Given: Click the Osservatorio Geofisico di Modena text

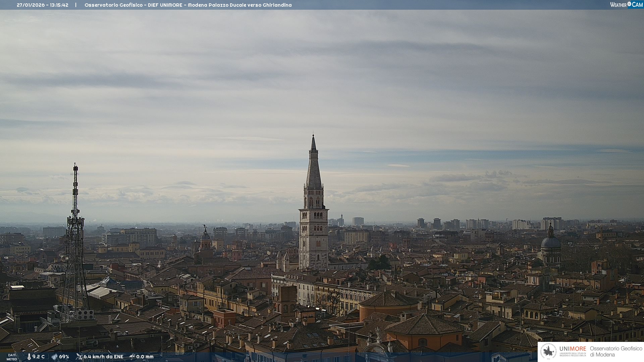Looking at the screenshot, I should [x=616, y=351].
